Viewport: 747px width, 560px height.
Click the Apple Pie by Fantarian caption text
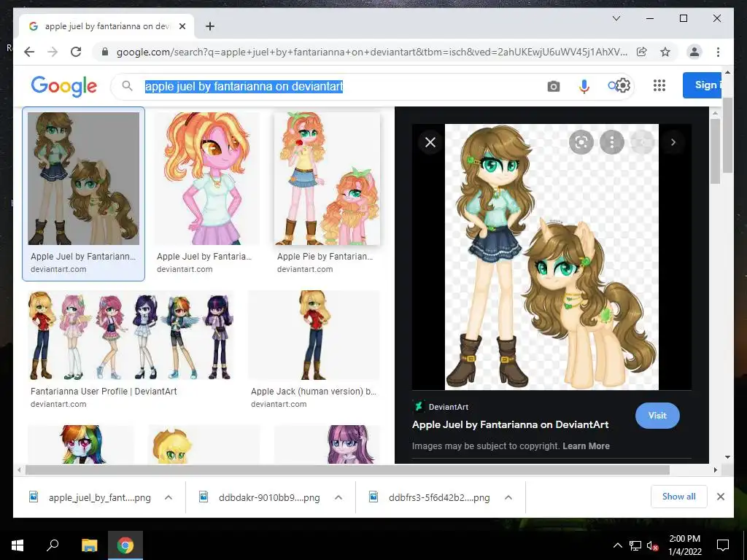pyautogui.click(x=325, y=257)
